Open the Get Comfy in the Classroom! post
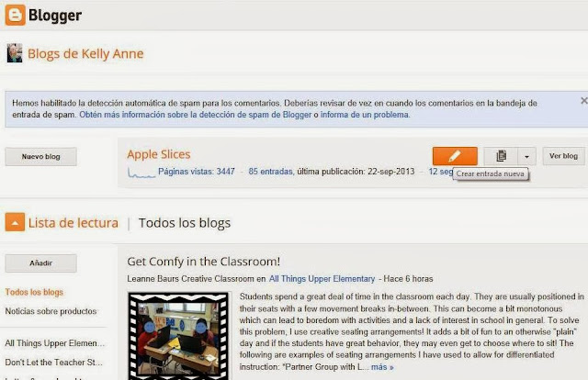Viewport: 588px width, 380px height. [204, 262]
